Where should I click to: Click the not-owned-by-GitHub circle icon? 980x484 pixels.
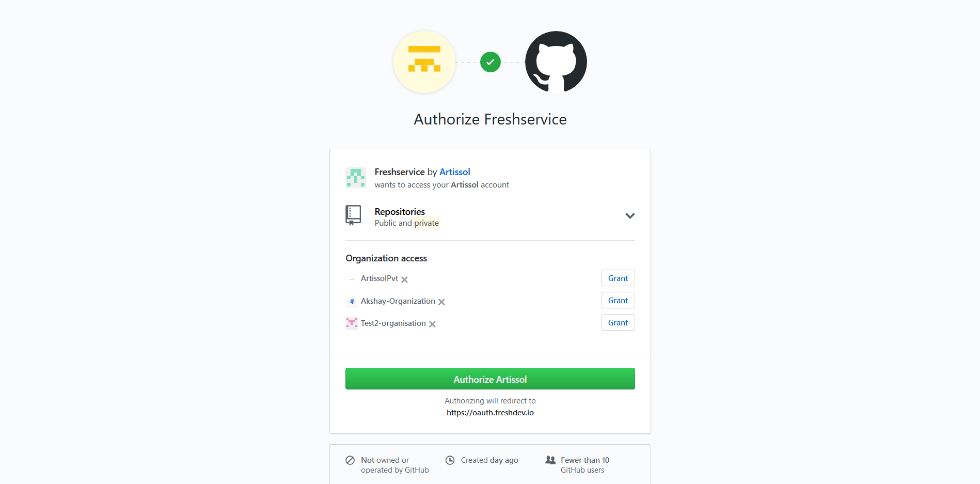click(x=350, y=460)
